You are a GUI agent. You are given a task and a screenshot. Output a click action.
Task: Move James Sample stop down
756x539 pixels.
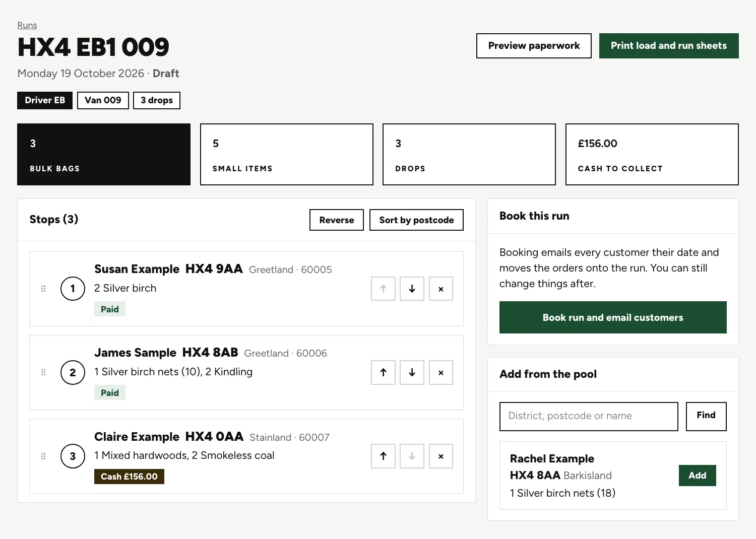point(412,372)
